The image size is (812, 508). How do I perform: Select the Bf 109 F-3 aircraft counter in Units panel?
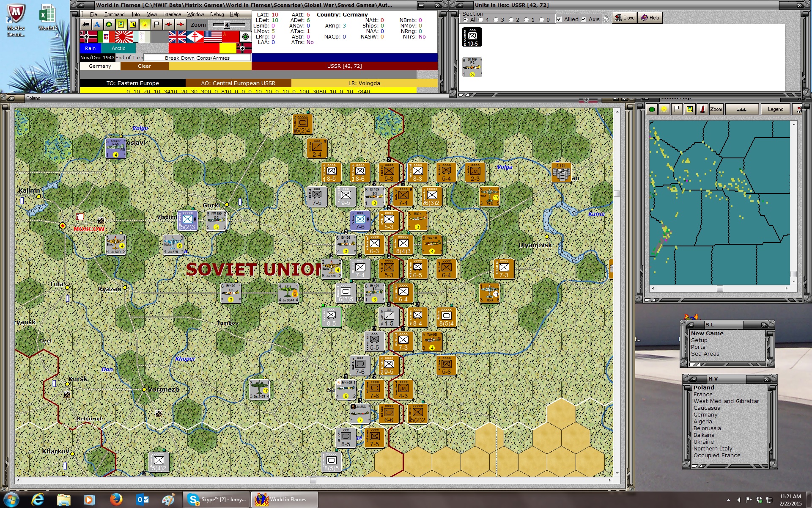472,67
